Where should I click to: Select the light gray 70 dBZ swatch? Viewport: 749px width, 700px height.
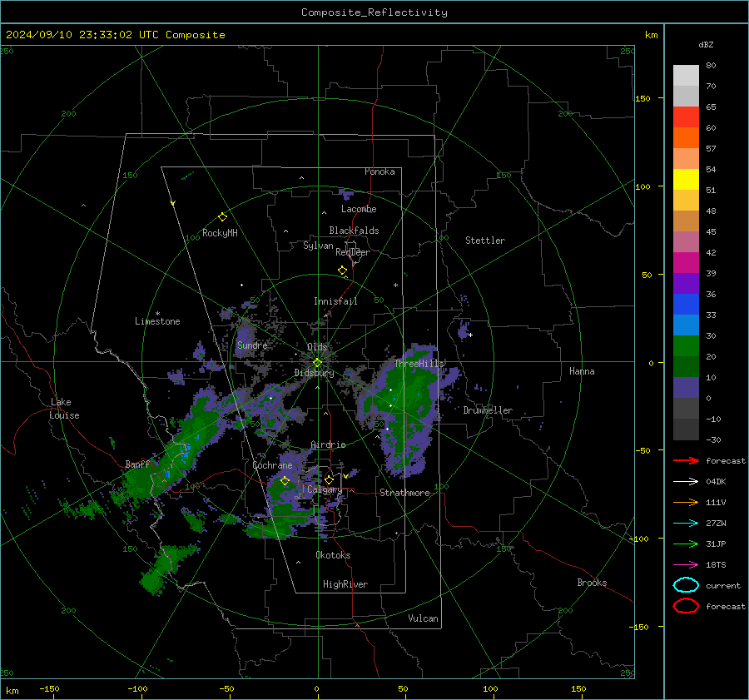point(686,76)
